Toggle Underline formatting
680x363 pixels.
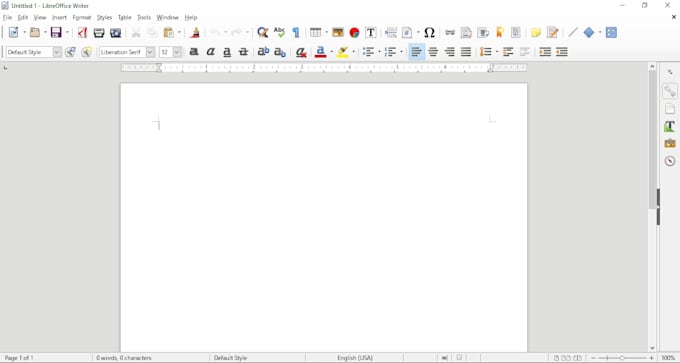point(227,52)
